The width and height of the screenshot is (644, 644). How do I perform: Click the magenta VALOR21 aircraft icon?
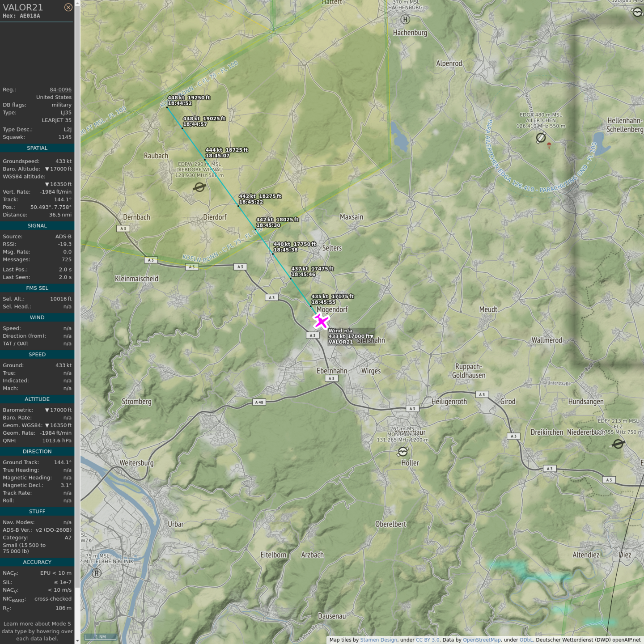click(x=321, y=321)
